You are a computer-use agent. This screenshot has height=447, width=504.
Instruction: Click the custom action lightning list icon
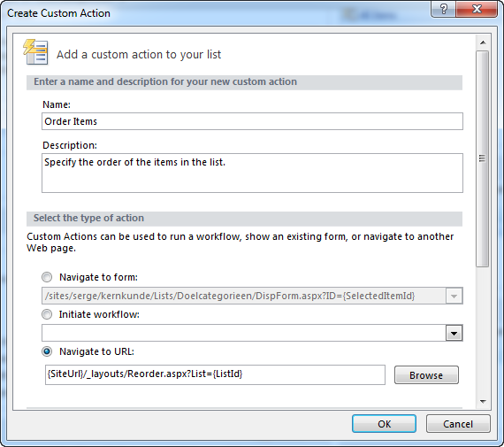(x=35, y=52)
